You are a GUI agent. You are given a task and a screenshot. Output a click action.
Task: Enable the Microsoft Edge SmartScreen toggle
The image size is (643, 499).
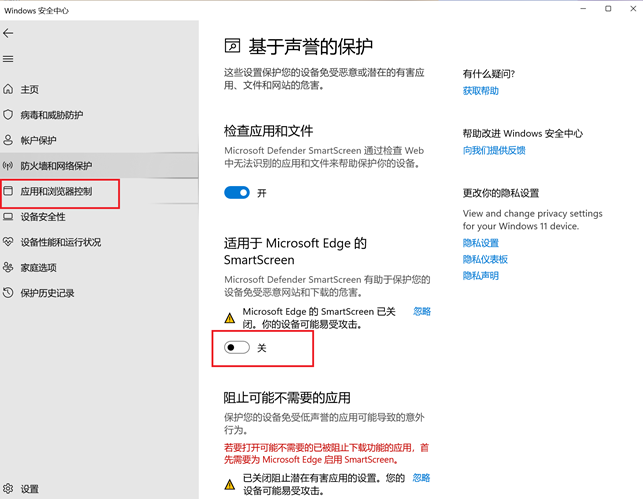[237, 347]
